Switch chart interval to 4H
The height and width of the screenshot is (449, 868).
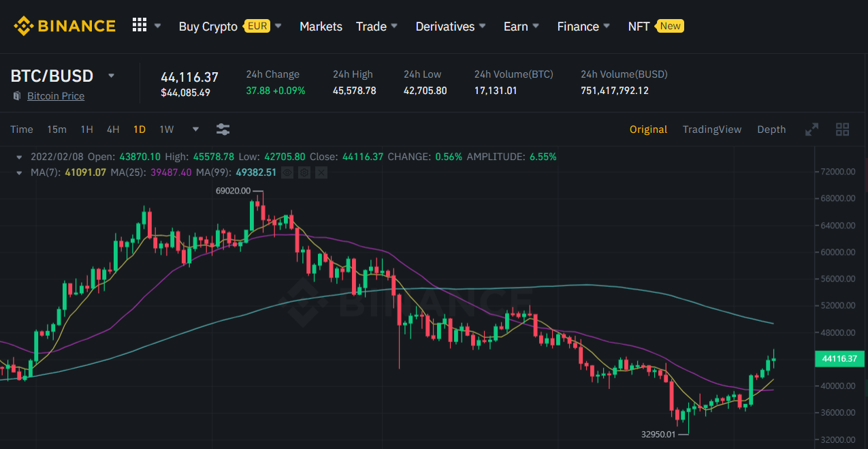[x=113, y=129]
